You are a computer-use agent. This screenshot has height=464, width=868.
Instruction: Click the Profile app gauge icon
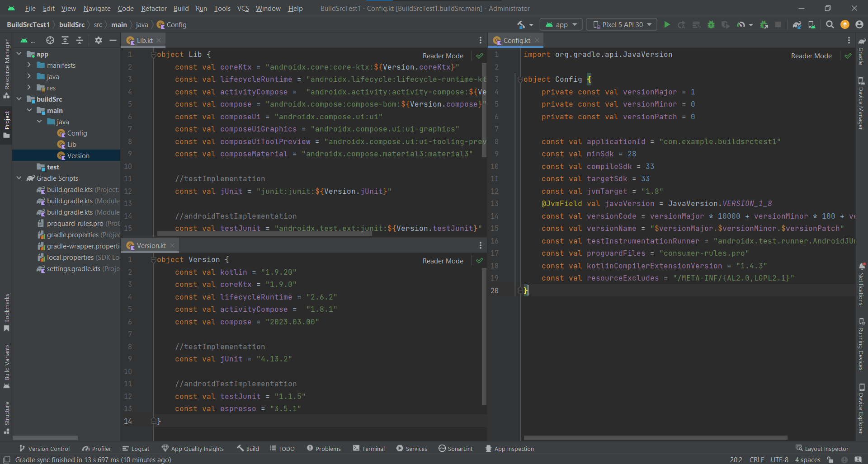[x=741, y=24]
